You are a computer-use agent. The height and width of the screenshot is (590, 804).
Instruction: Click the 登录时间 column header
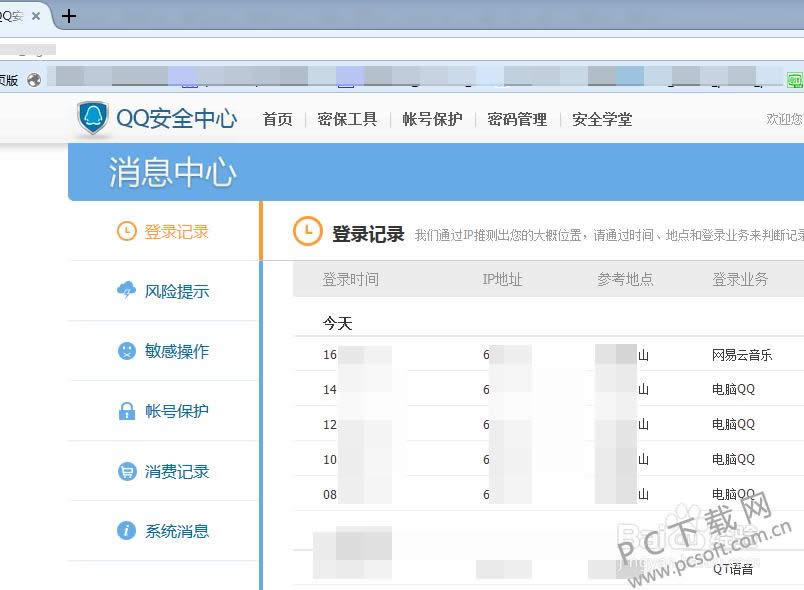[x=349, y=280]
